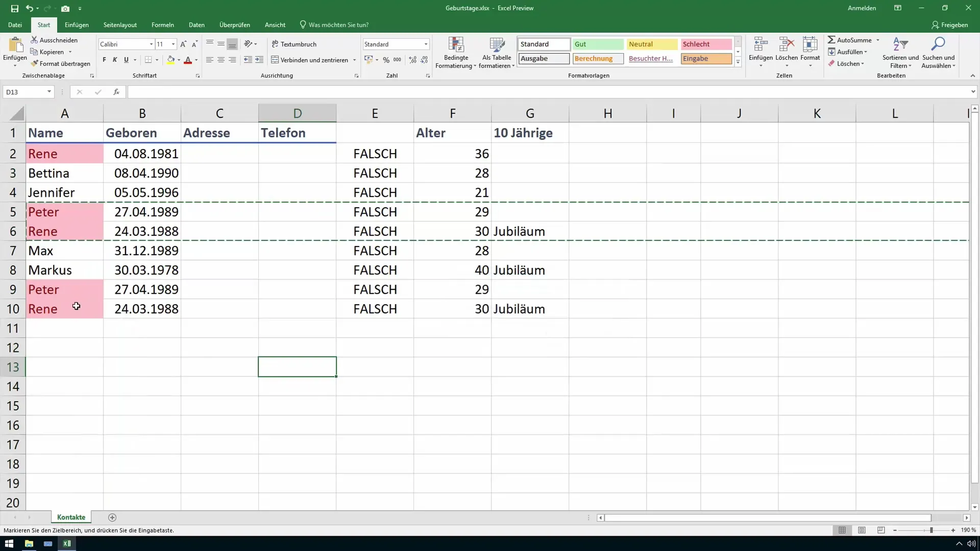This screenshot has height=551, width=980.
Task: Click AutoSumme sigma icon
Action: point(832,40)
